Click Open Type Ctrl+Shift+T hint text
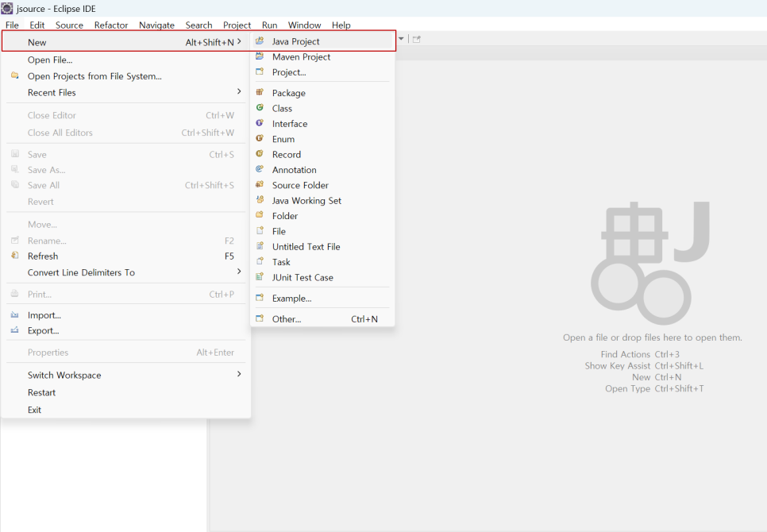The image size is (767, 532). 654,389
